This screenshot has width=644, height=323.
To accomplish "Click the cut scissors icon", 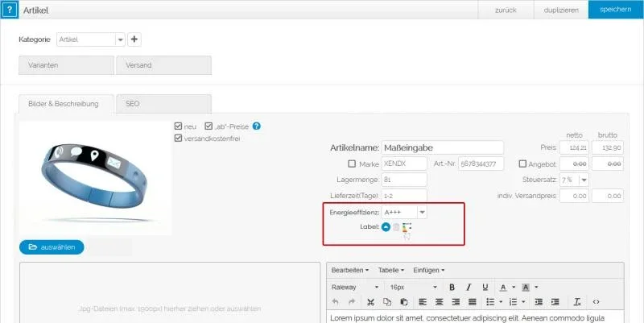I will (370, 302).
